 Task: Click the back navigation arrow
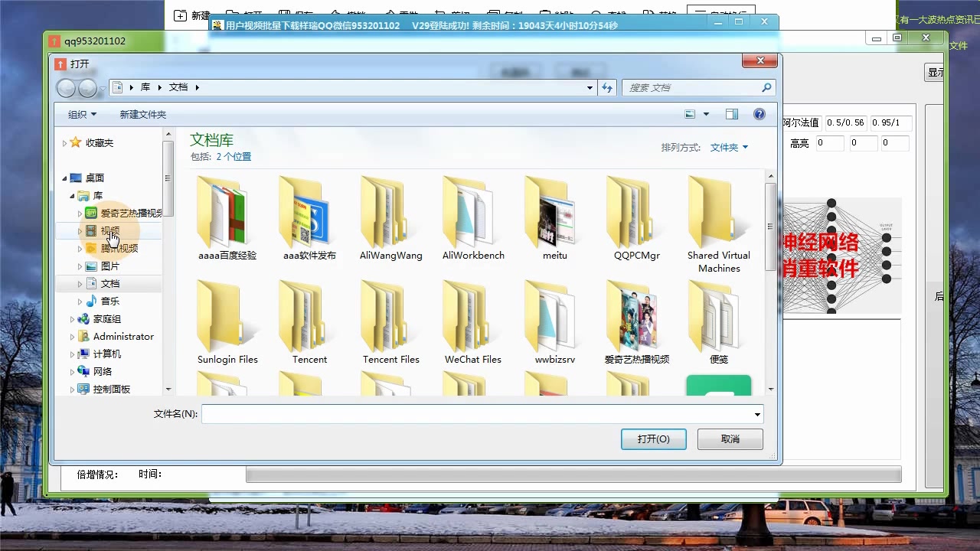click(x=67, y=88)
